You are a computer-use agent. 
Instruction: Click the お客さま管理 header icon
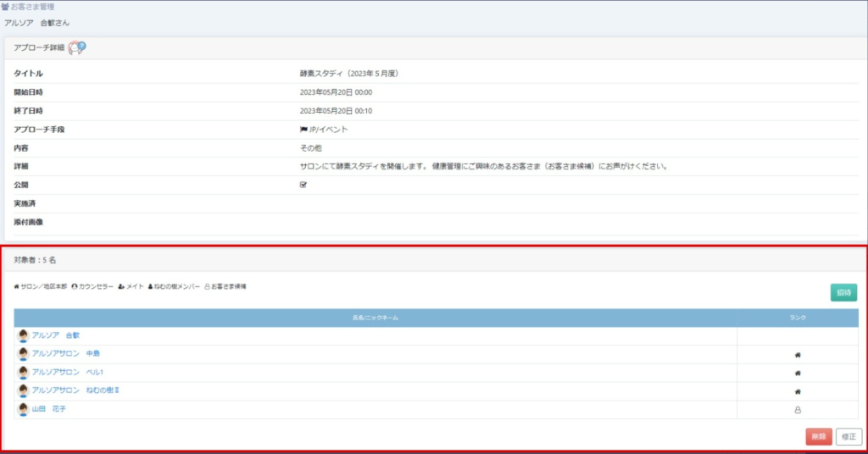pos(5,7)
